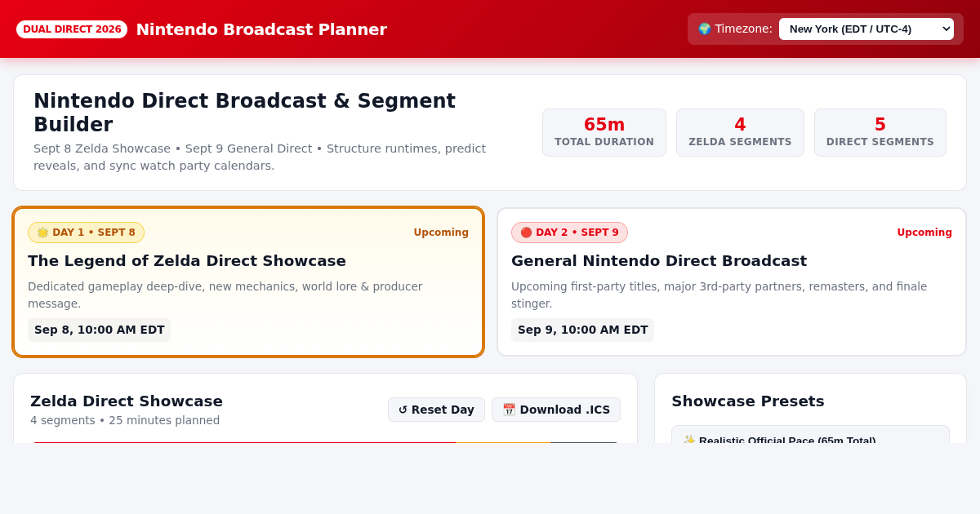This screenshot has height=514, width=980.
Task: Click the Sep 9, 10:00 AM EDT time chip
Action: 583,330
